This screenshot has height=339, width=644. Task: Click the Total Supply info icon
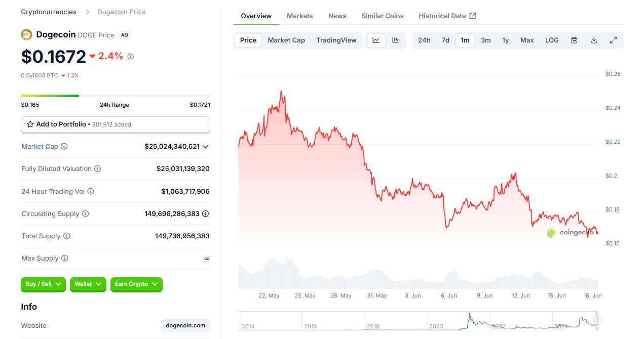pyautogui.click(x=66, y=236)
